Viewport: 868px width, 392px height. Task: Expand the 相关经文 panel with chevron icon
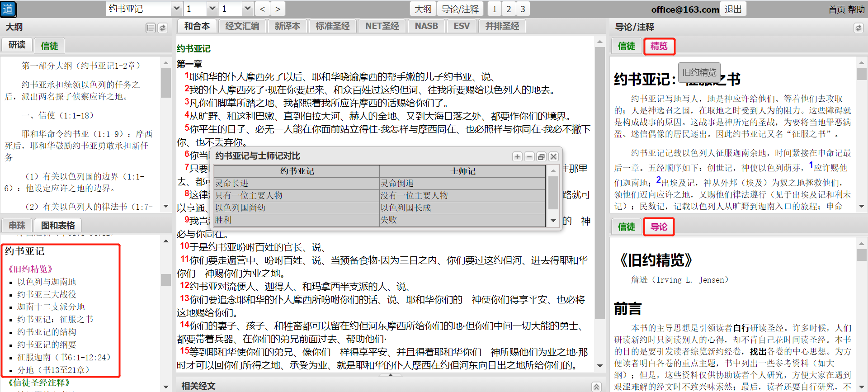pyautogui.click(x=596, y=386)
